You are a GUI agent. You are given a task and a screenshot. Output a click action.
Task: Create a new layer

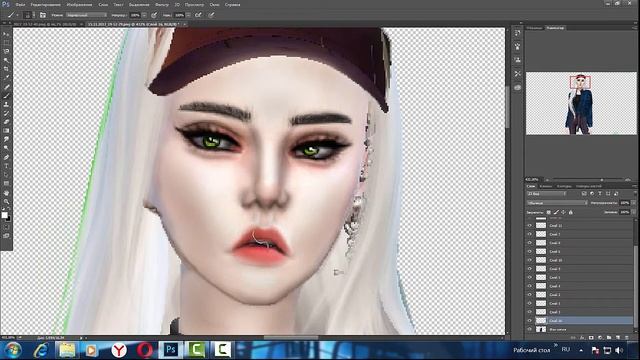click(x=618, y=338)
